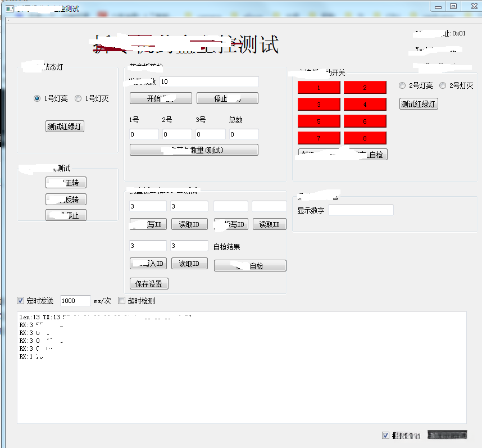Click red switch indicator 8

click(365, 138)
